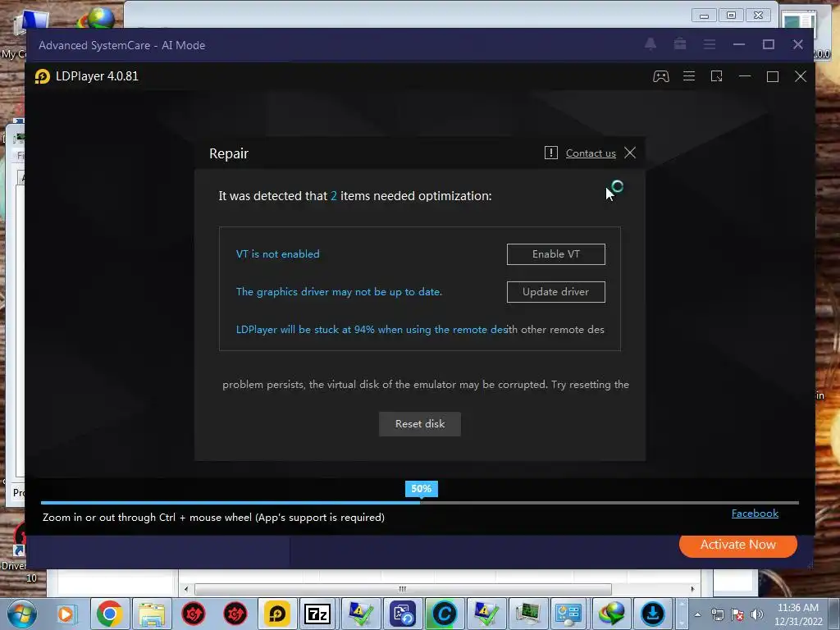The width and height of the screenshot is (840, 630).
Task: Open the LDPlayer keyboard mapping gamepad icon
Action: [660, 76]
